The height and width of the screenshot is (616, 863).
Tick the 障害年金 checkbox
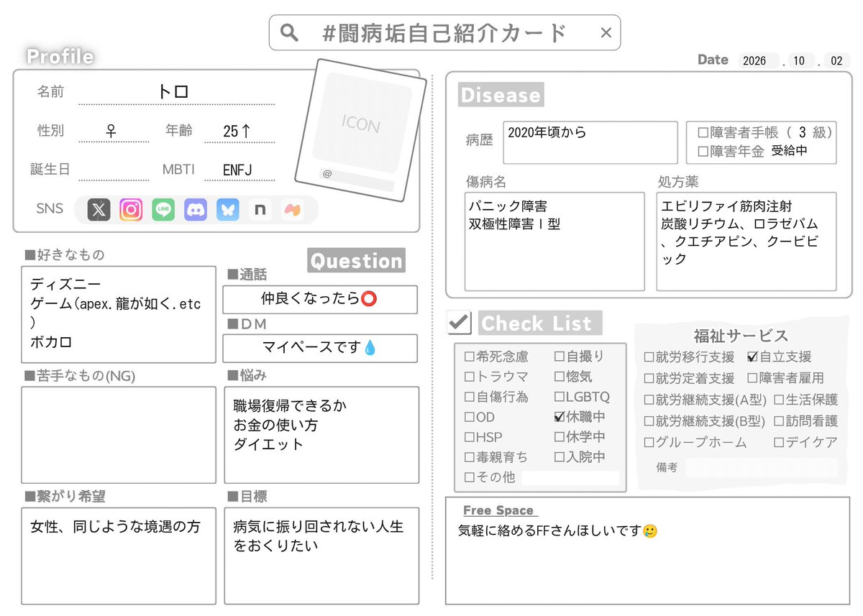pyautogui.click(x=703, y=152)
